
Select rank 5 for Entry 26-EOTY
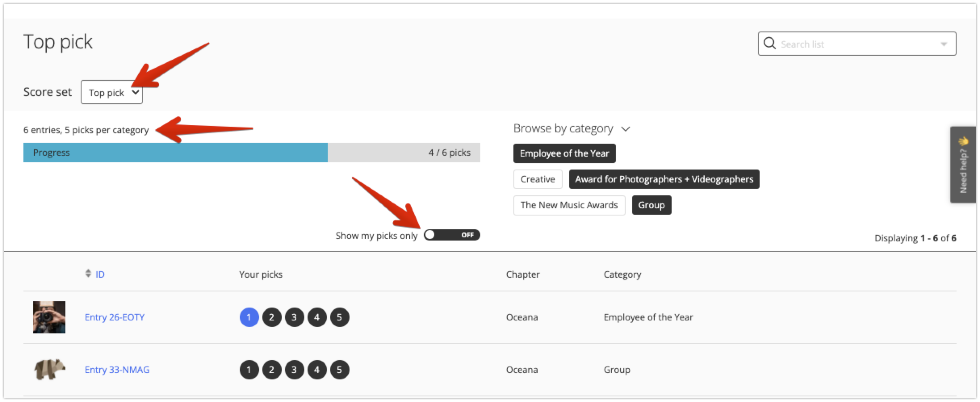point(339,317)
